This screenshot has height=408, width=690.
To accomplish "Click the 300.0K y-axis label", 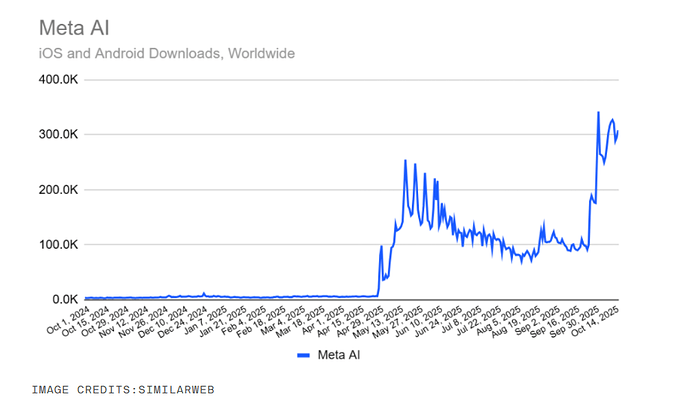I will (56, 134).
